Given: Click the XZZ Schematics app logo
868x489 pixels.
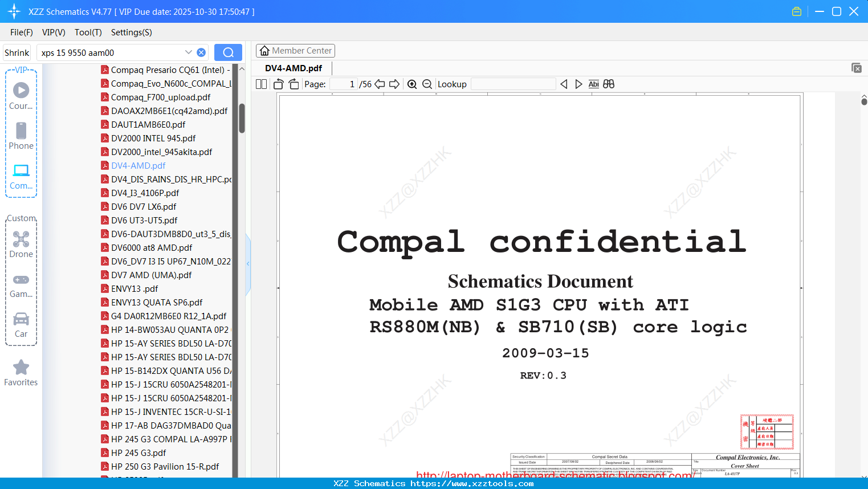Looking at the screenshot, I should pos(14,11).
